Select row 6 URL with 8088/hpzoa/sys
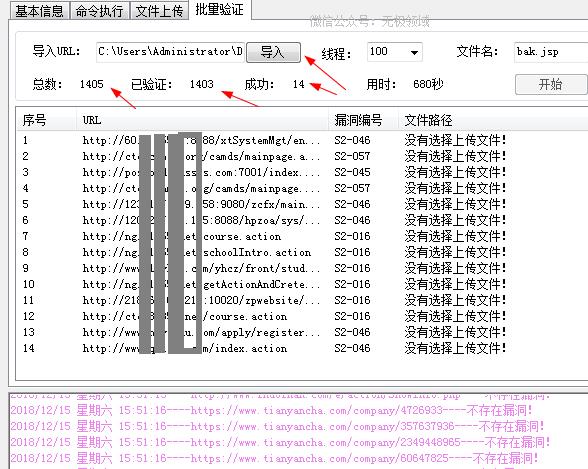Viewport: 588px width, 469px height. pos(201,220)
